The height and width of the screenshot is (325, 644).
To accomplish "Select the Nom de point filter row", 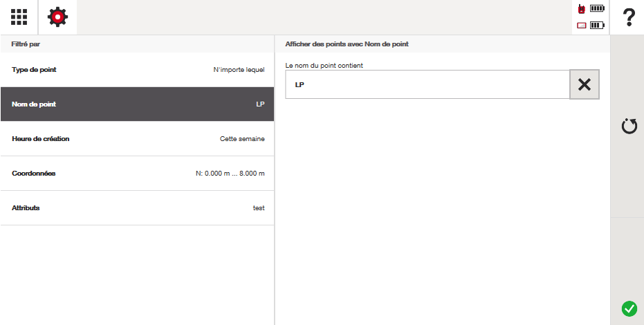I will tap(137, 104).
